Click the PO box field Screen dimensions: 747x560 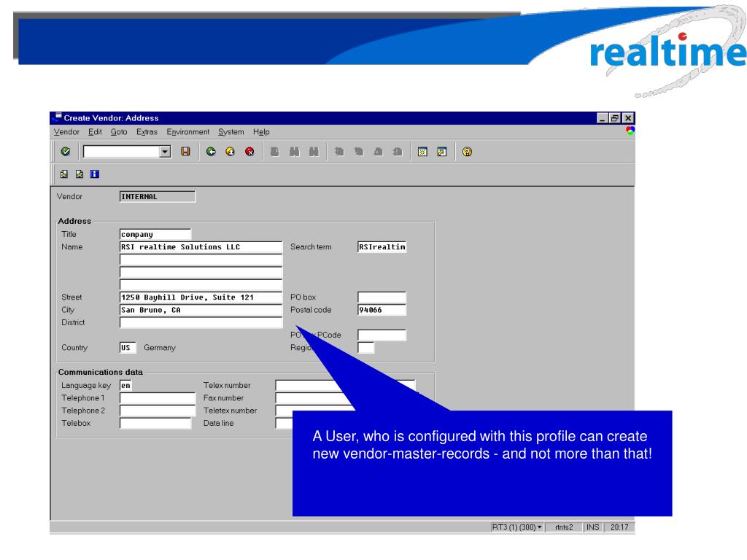382,297
